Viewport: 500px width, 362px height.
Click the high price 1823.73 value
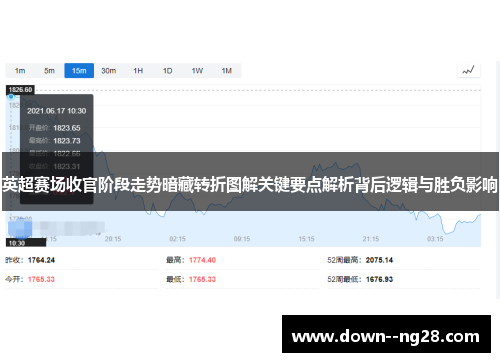click(x=67, y=141)
